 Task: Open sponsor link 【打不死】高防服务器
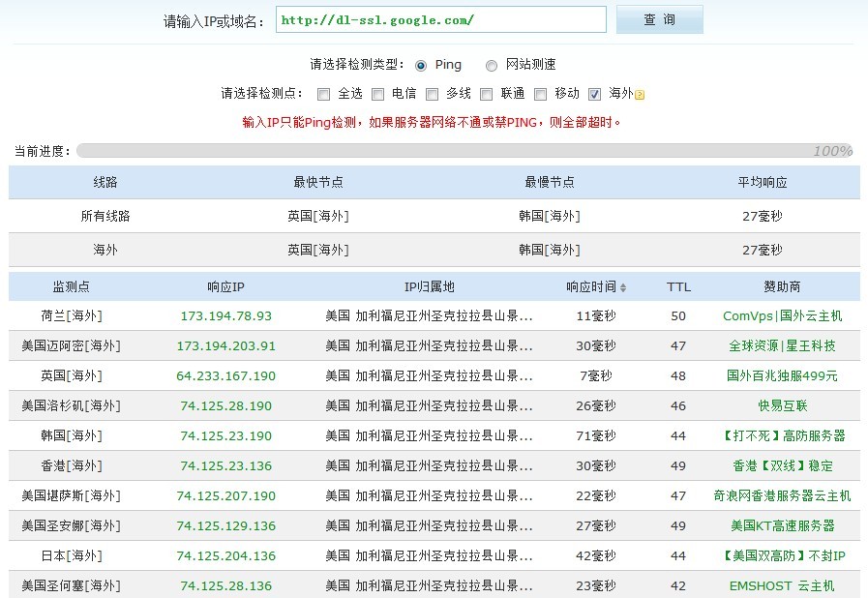[782, 435]
